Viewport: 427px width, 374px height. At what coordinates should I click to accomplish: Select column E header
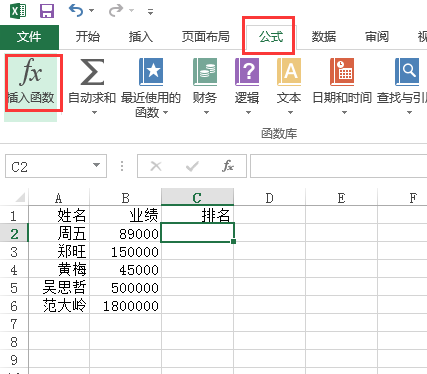(x=341, y=198)
